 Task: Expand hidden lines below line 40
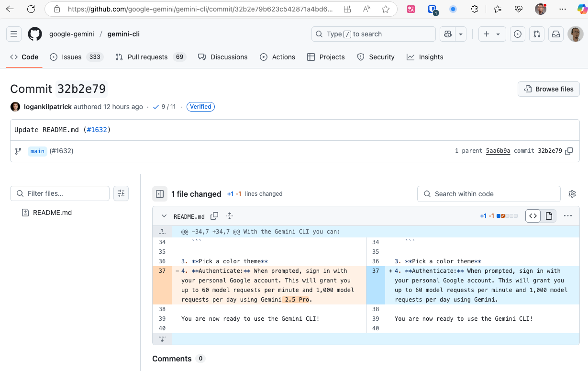pyautogui.click(x=162, y=339)
